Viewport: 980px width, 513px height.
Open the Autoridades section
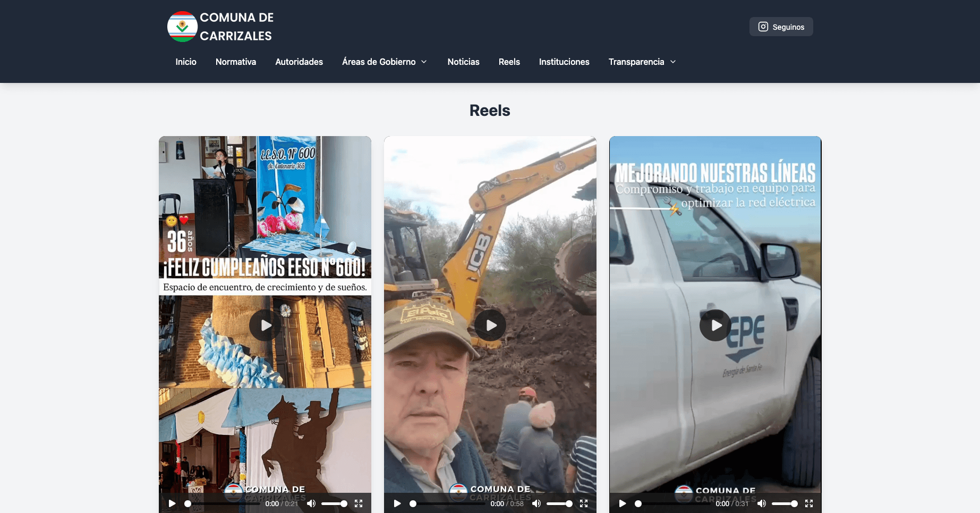299,62
